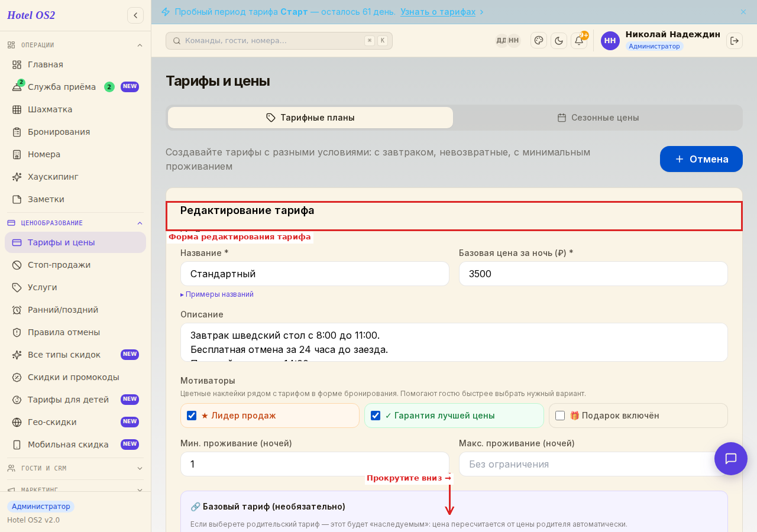Image resolution: width=757 pixels, height=532 pixels.
Task: Toggle the Лидер продаж checkbox
Action: point(192,416)
